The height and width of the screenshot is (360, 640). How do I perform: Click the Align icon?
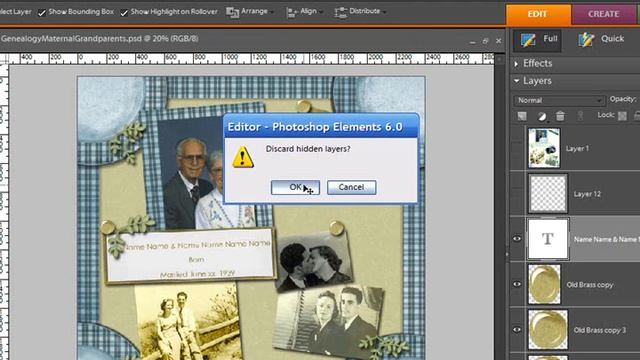pyautogui.click(x=292, y=13)
